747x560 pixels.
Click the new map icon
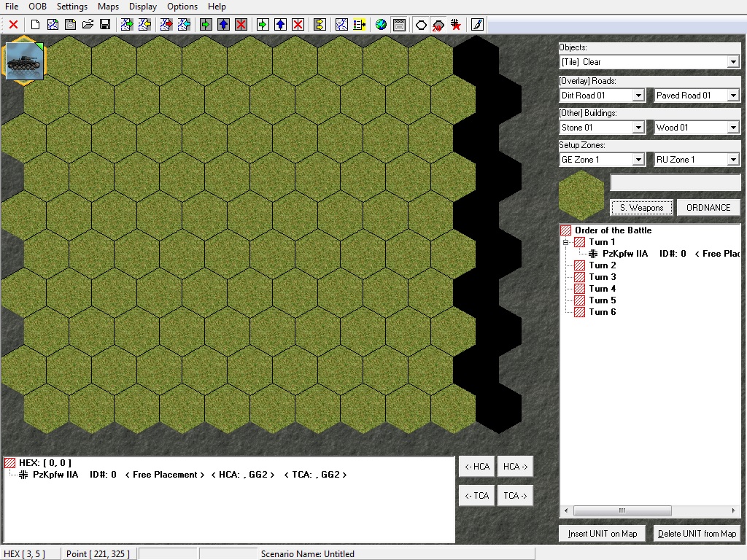click(53, 24)
